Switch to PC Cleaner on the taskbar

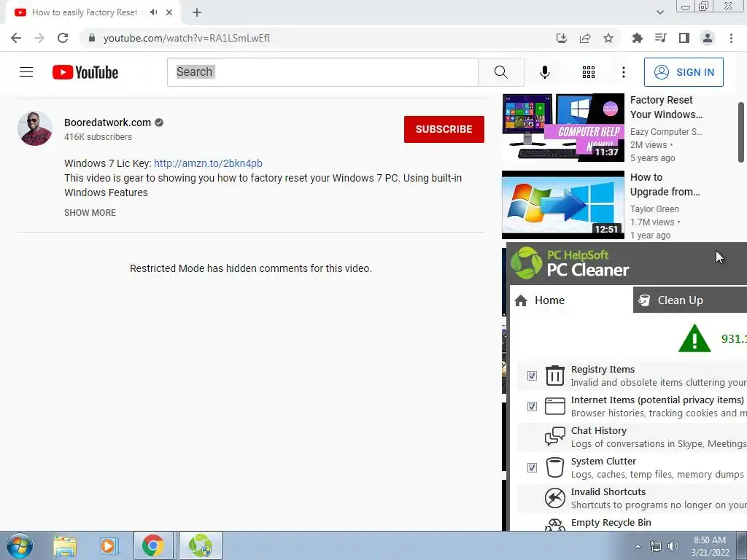[x=200, y=545]
